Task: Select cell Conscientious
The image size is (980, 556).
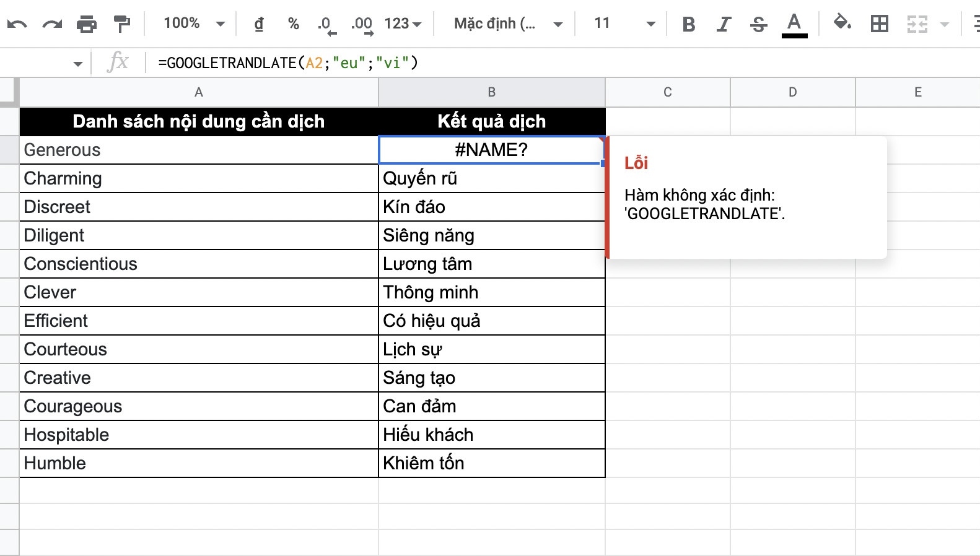Action: tap(199, 264)
